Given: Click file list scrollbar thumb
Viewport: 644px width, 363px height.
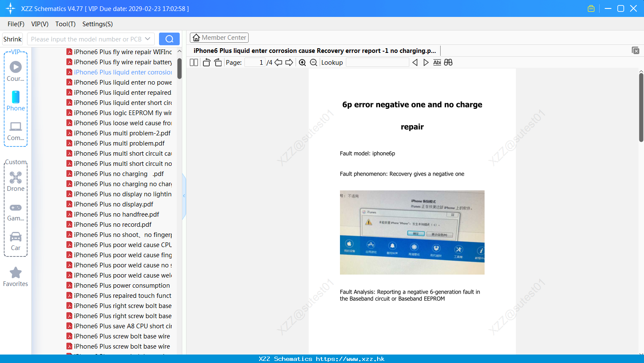Looking at the screenshot, I should [x=179, y=69].
